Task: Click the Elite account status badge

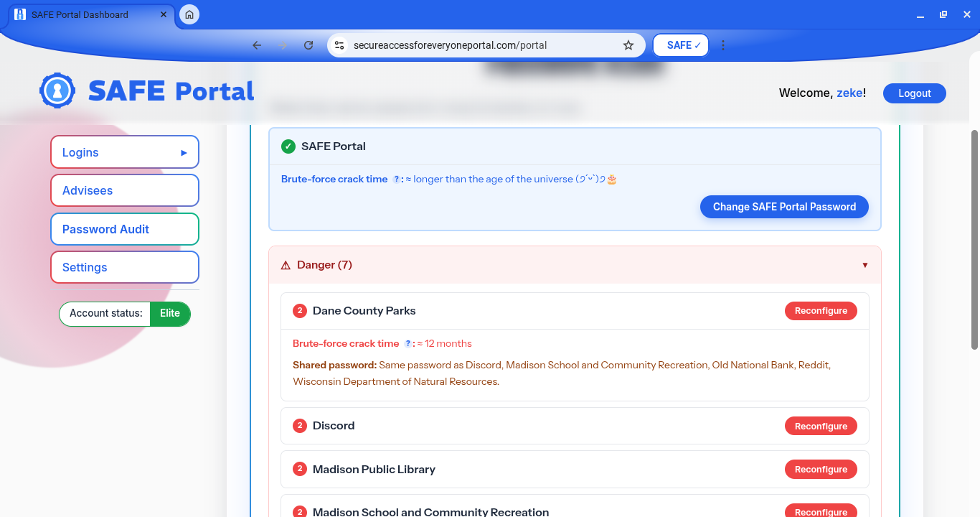Action: tap(170, 313)
